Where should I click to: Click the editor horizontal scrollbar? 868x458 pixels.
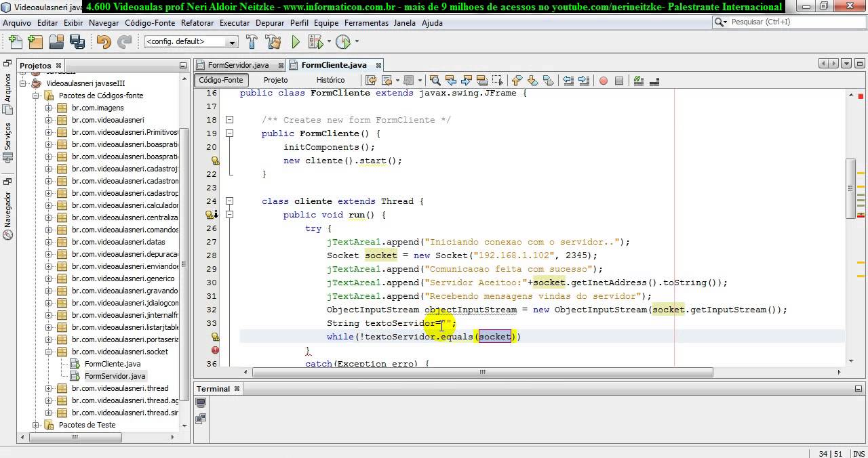point(482,372)
